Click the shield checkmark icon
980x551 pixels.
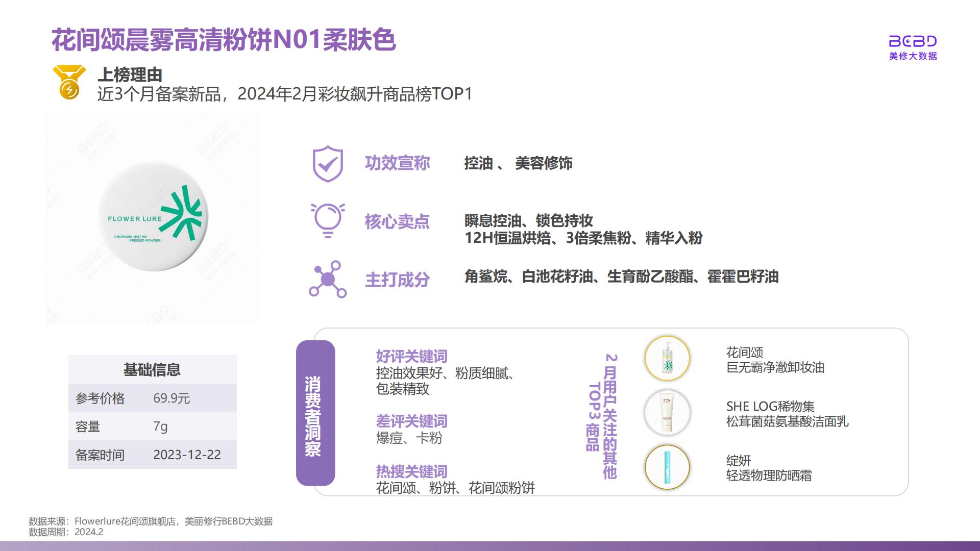point(328,164)
